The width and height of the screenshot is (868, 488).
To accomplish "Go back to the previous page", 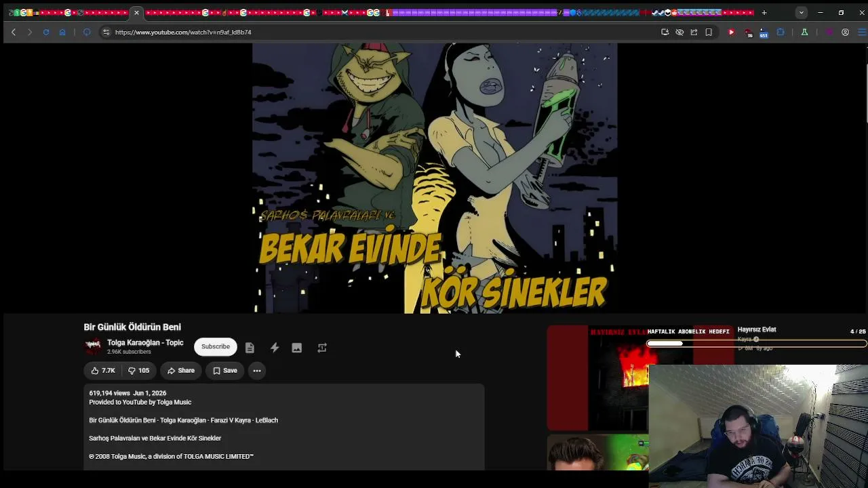I will tap(14, 32).
